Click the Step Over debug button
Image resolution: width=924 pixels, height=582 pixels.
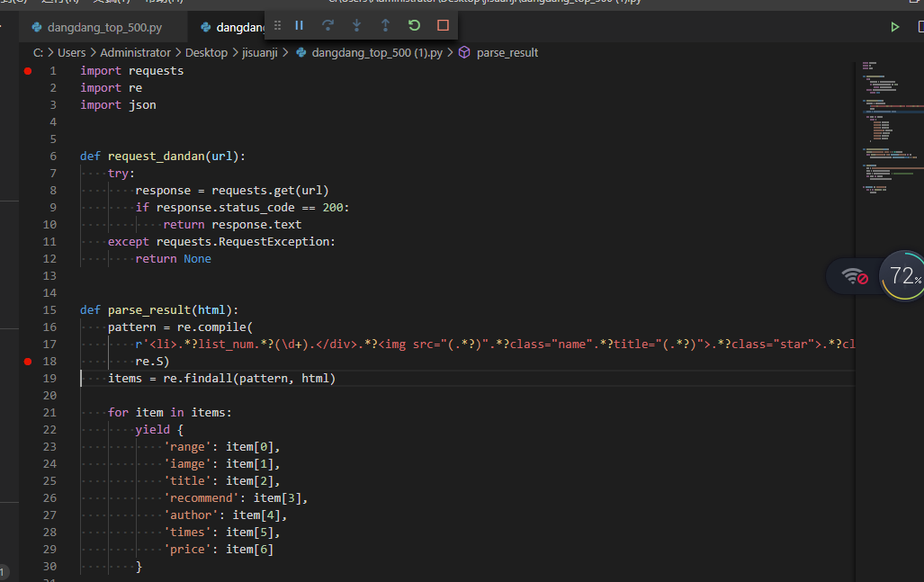[x=327, y=25]
